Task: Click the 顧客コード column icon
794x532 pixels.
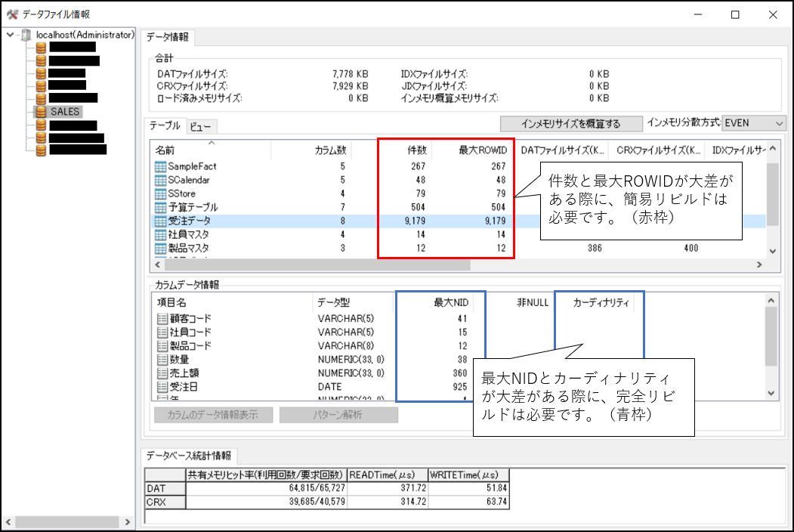Action: coord(162,319)
